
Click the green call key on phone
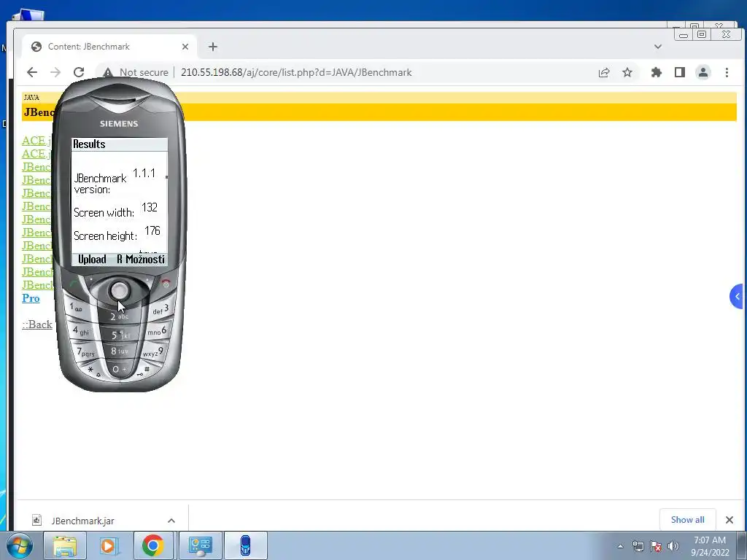coord(74,284)
